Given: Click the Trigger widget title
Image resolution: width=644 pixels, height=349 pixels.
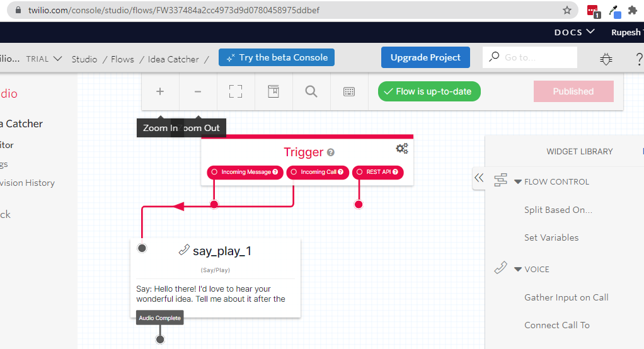Looking at the screenshot, I should pos(304,152).
